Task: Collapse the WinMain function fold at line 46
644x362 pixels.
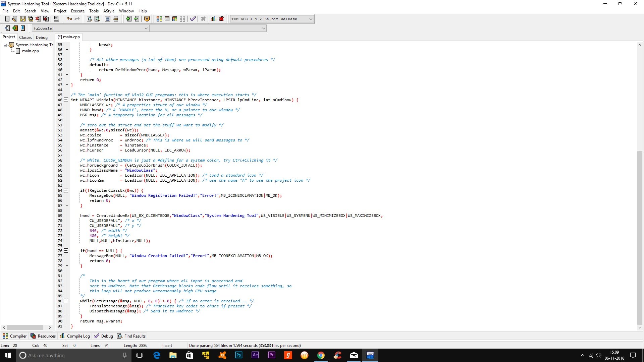Action: pyautogui.click(x=66, y=100)
